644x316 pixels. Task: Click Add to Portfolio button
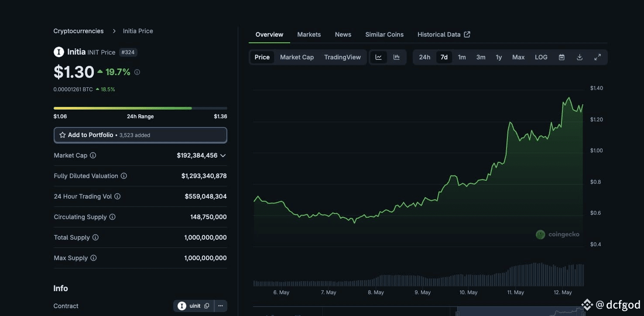pos(140,135)
